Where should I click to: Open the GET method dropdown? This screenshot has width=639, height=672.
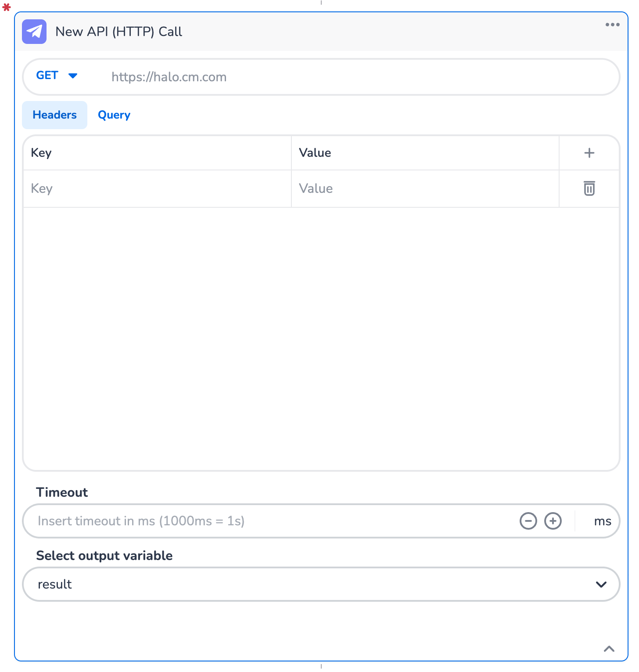pos(57,76)
